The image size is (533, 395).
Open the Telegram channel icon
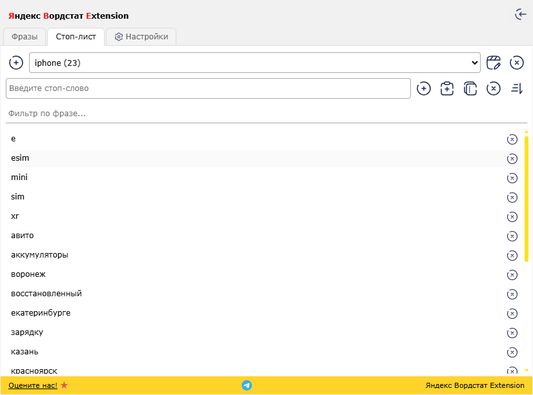coord(247,385)
